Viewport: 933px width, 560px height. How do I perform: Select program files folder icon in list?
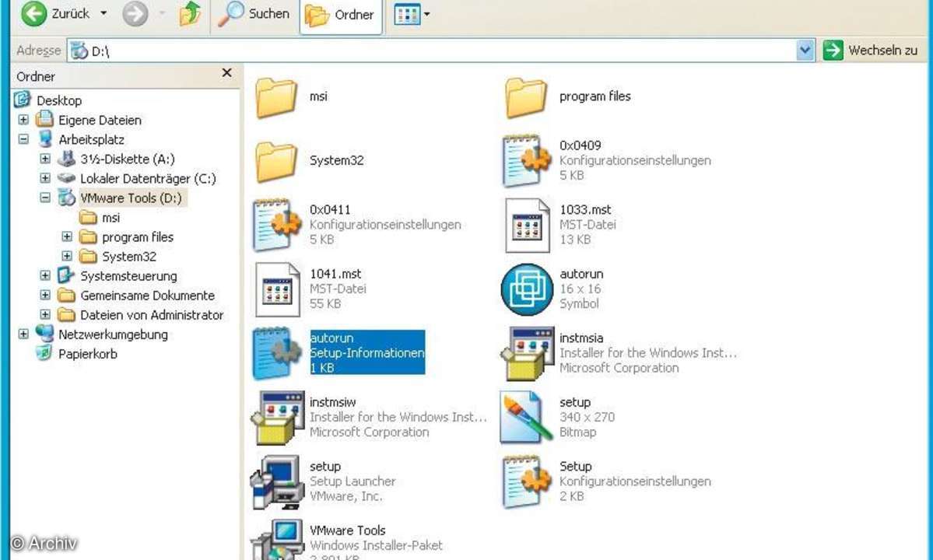(526, 97)
